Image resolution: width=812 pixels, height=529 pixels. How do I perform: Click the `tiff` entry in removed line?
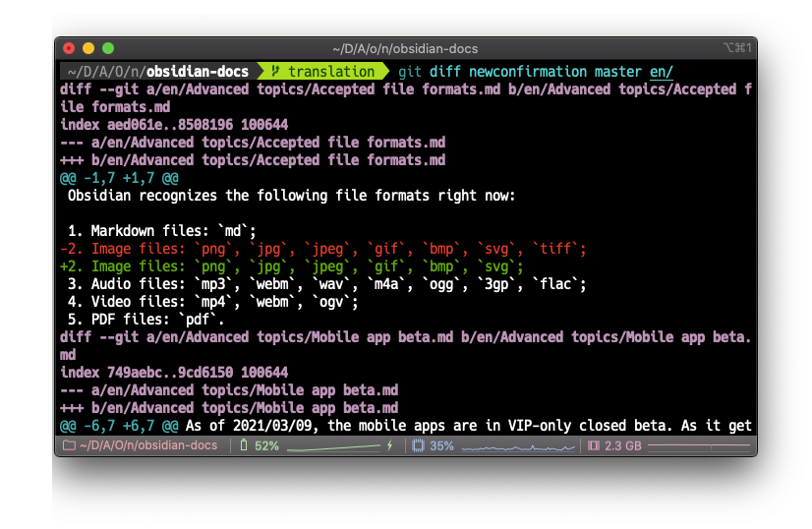tap(555, 249)
